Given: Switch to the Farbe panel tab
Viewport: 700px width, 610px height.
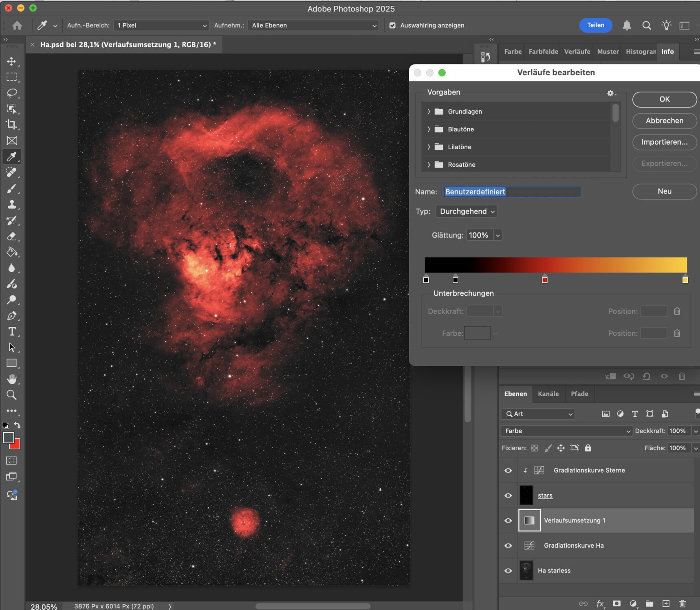Looking at the screenshot, I should pos(513,51).
